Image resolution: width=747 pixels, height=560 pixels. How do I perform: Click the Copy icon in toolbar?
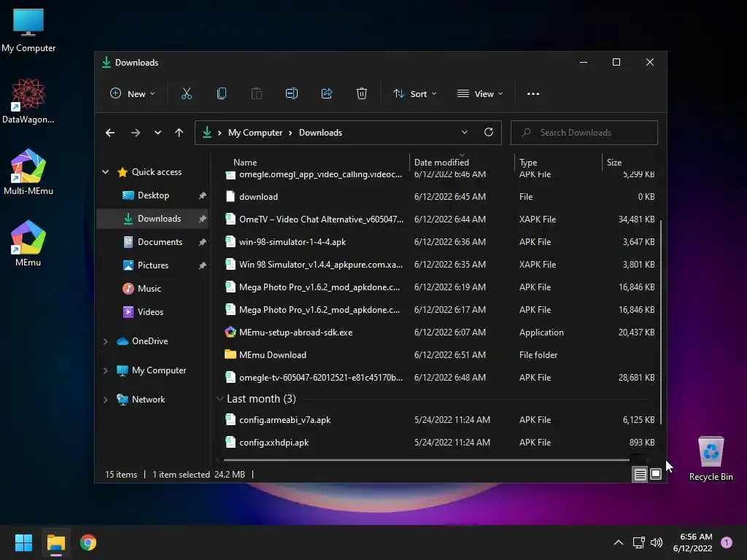click(222, 94)
